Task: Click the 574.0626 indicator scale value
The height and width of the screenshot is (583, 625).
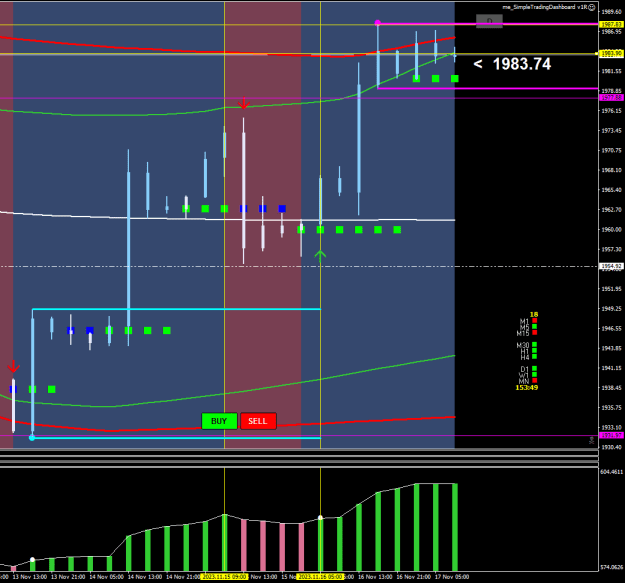Action: coord(611,567)
